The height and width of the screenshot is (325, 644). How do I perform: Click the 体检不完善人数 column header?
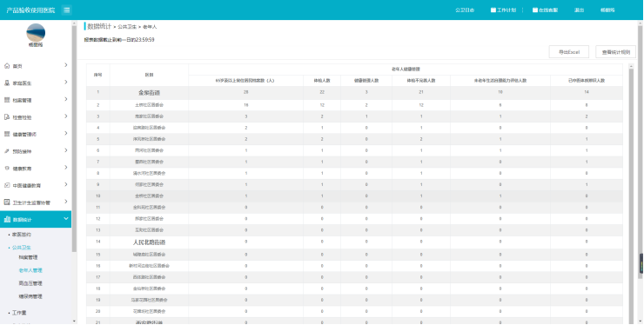click(x=421, y=81)
